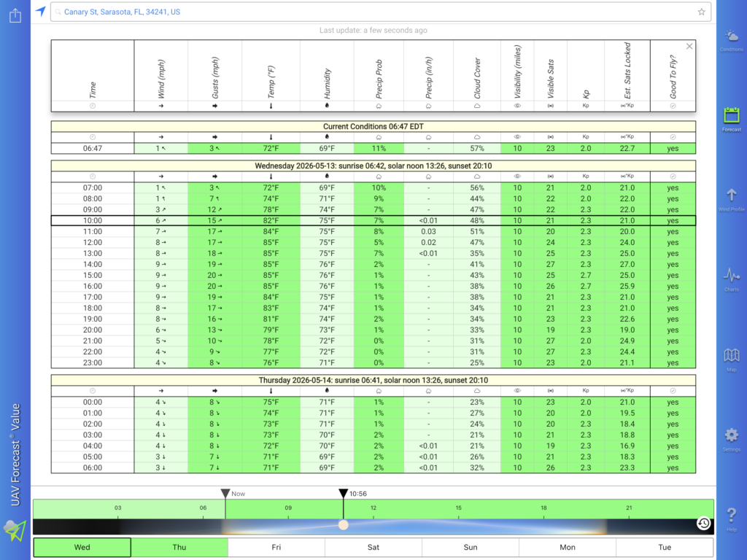Click the Gusts (mph) column header
Image resolution: width=747 pixels, height=560 pixels.
point(215,76)
